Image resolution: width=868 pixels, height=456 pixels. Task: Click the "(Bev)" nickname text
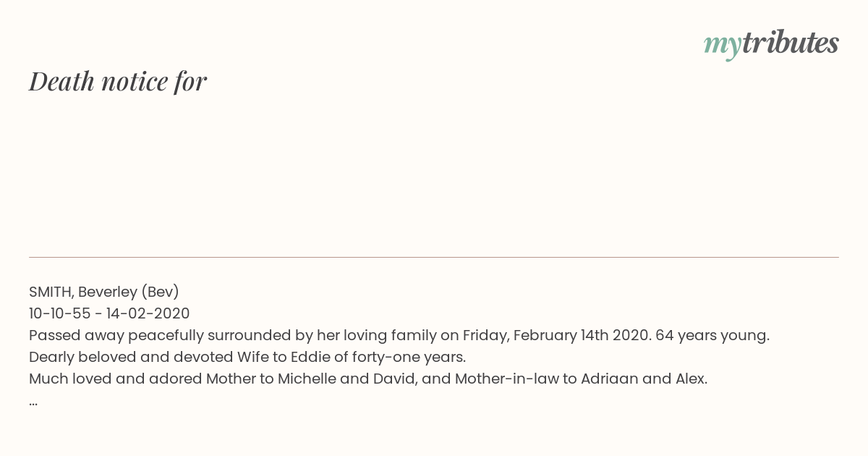pos(160,292)
